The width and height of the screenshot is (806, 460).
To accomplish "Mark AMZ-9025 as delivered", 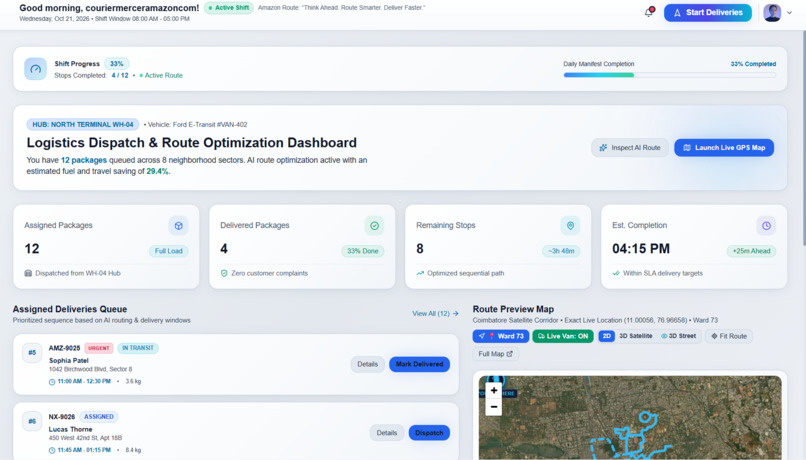I will [x=419, y=364].
